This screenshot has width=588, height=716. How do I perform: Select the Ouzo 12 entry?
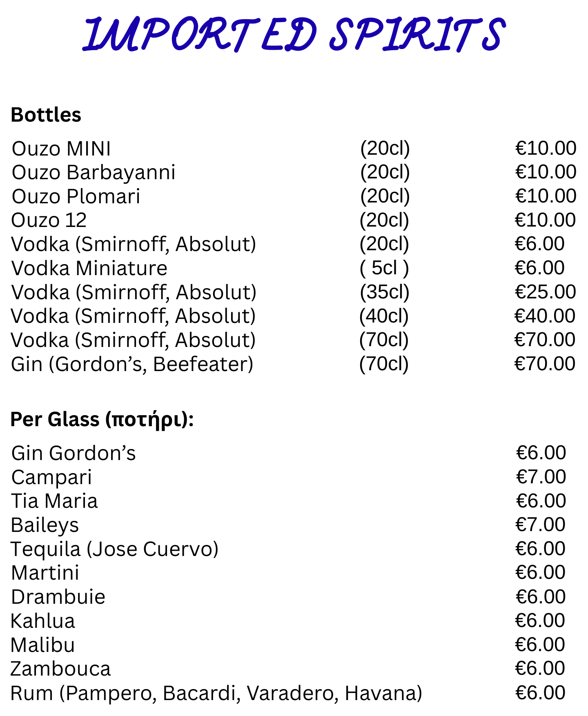pyautogui.click(x=49, y=220)
